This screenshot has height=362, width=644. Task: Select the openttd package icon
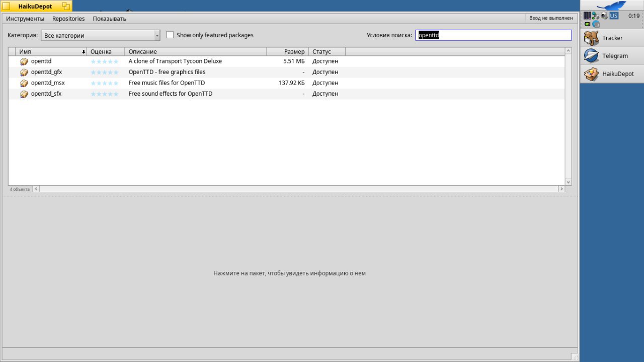coord(24,61)
